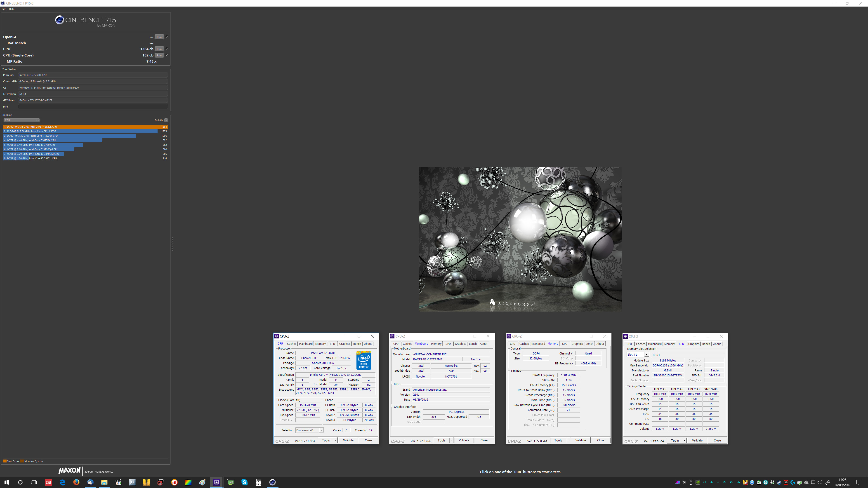Open Task View on taskbar
Viewport: 868px width, 488px height.
coord(34,482)
